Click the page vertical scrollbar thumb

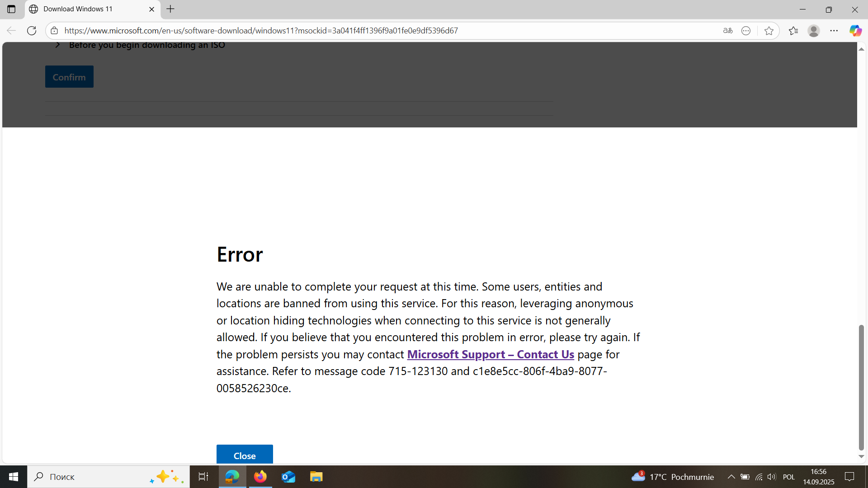coord(861,388)
